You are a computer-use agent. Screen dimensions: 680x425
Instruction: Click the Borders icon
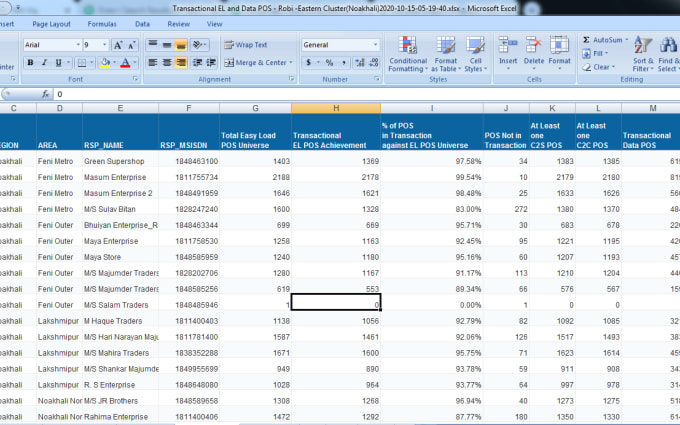tap(82, 63)
